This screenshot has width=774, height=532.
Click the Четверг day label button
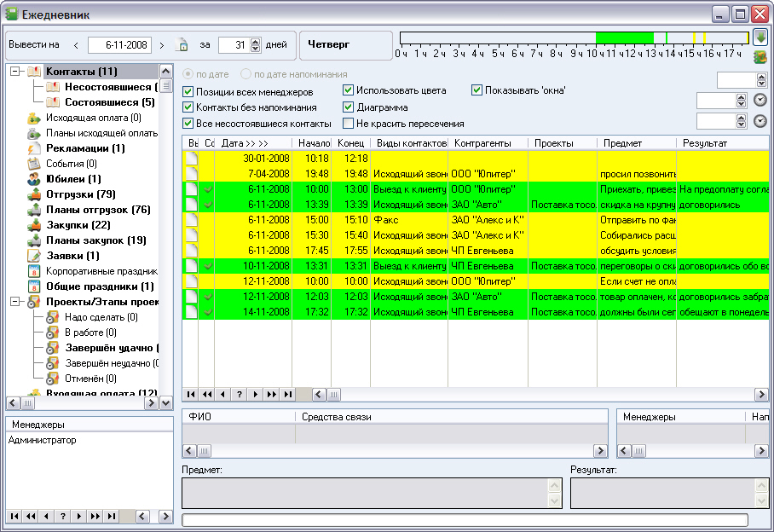[346, 45]
